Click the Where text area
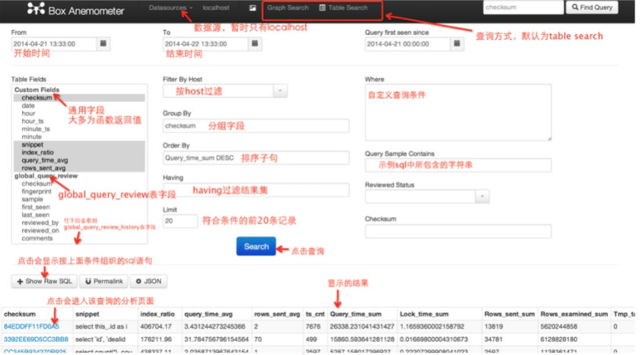The image size is (644, 355). (458, 113)
